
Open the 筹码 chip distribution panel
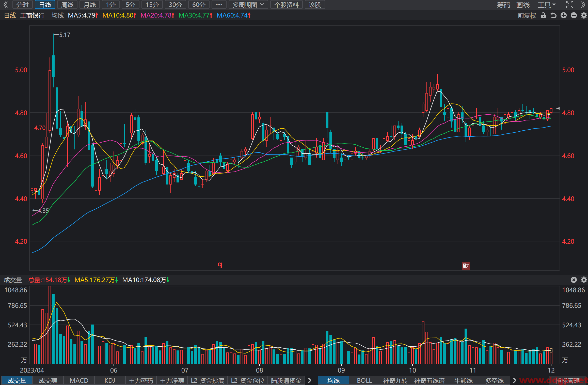(x=503, y=5)
